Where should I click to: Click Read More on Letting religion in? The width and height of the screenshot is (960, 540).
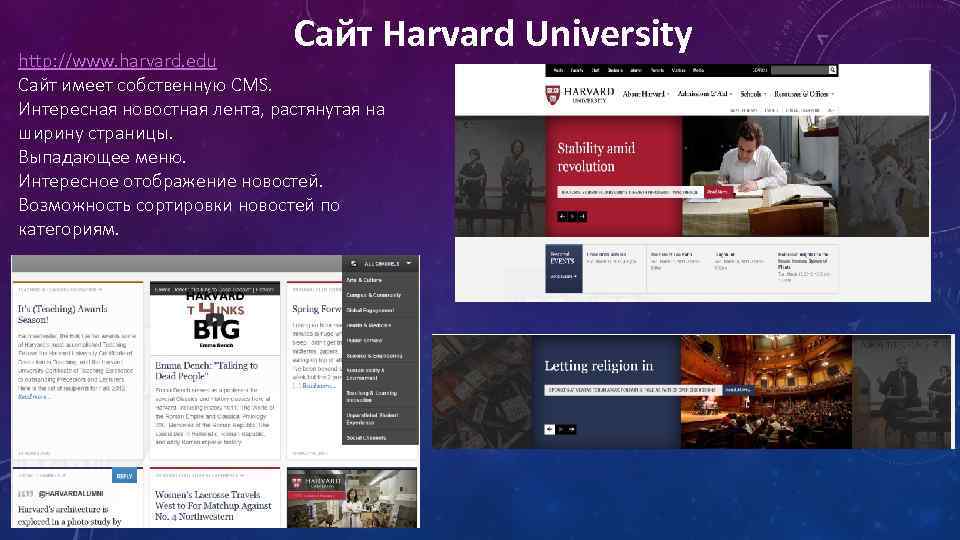tap(738, 390)
